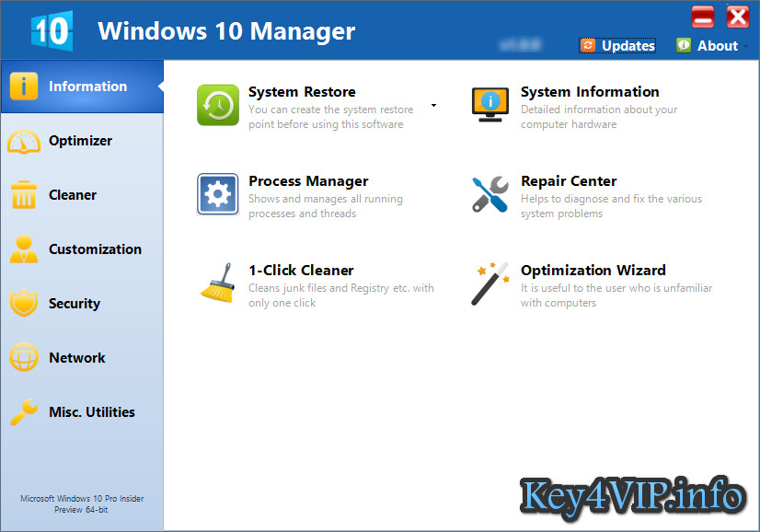This screenshot has width=760, height=532.
Task: Start Optimization Wizard title link
Action: coord(593,270)
